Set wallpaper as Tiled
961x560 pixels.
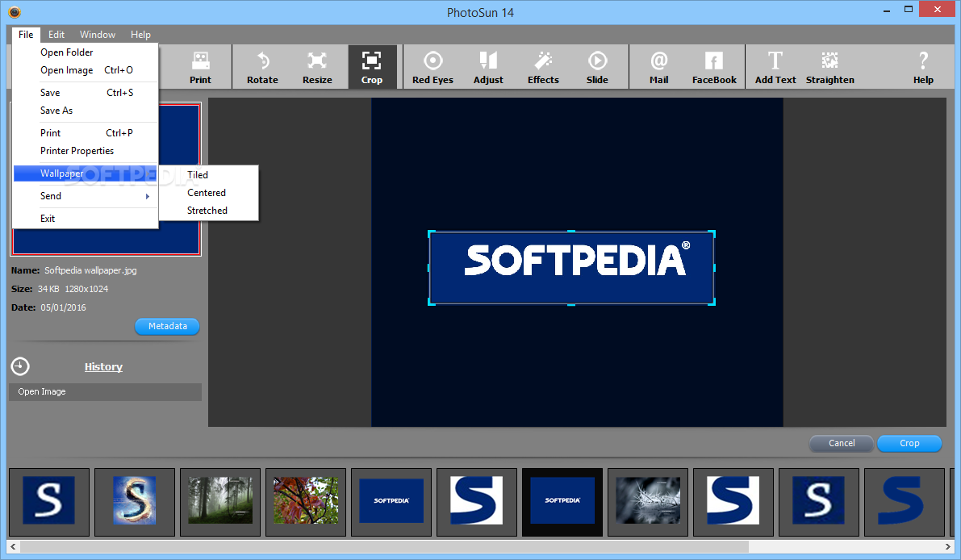208,174
